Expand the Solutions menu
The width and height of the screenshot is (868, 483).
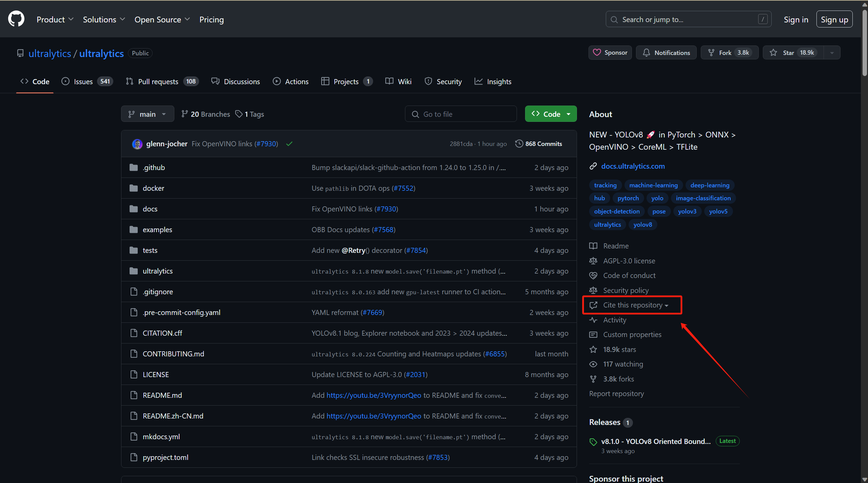tap(104, 19)
